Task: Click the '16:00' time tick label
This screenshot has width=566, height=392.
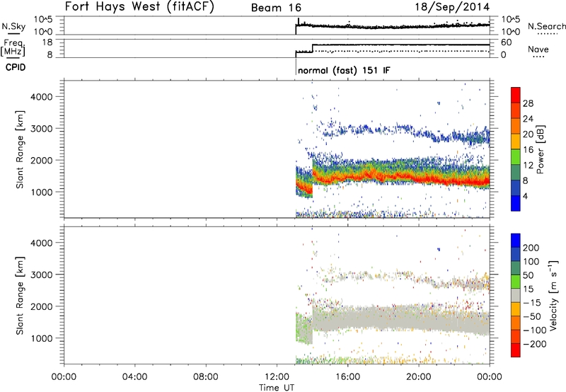Action: (347, 377)
